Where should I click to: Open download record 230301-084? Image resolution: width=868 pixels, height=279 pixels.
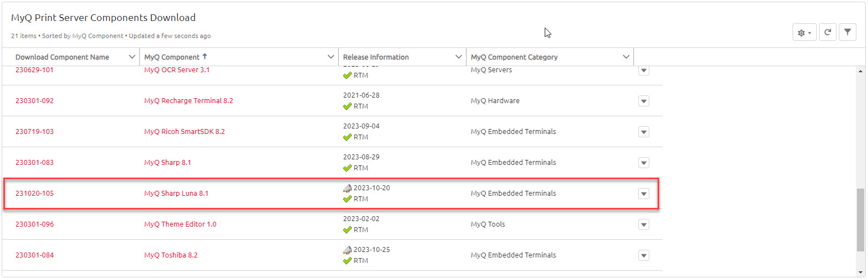[x=35, y=255]
